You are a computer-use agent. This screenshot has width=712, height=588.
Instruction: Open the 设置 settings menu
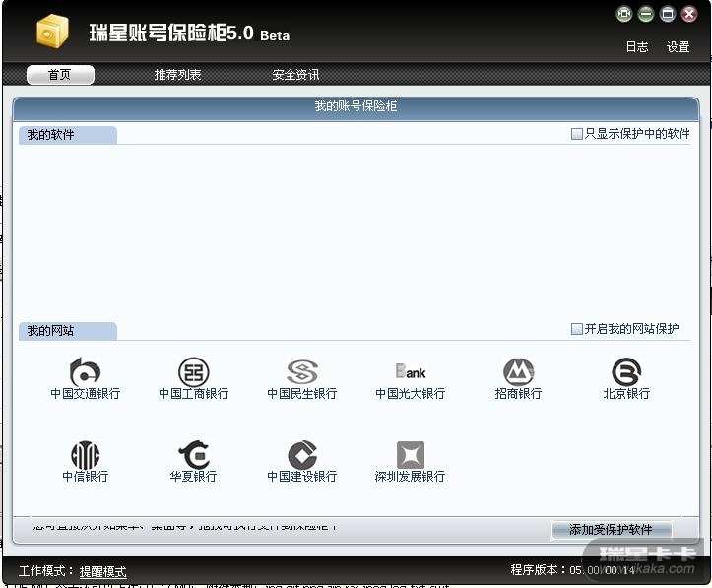pyautogui.click(x=678, y=46)
